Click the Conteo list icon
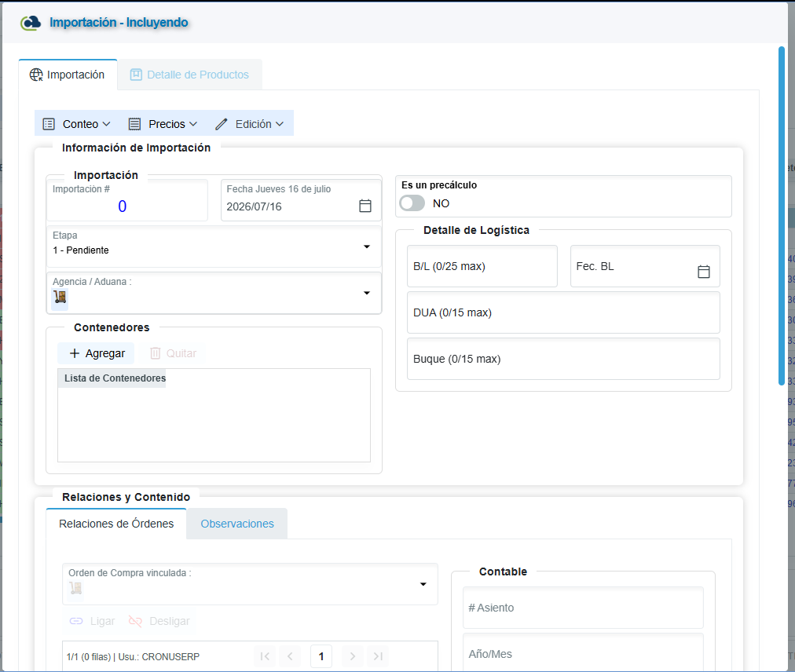Screen dimensions: 795x672 pos(49,124)
